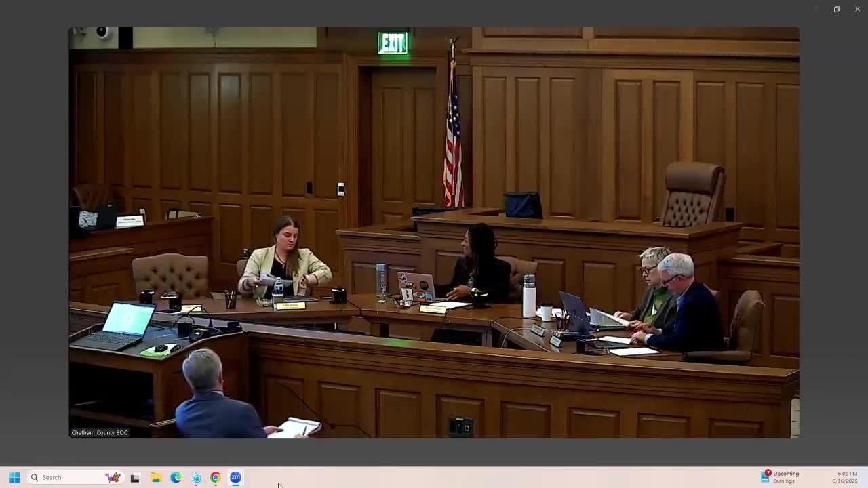Open the clock showing 6/16/2025
The height and width of the screenshot is (488, 868).
click(845, 477)
